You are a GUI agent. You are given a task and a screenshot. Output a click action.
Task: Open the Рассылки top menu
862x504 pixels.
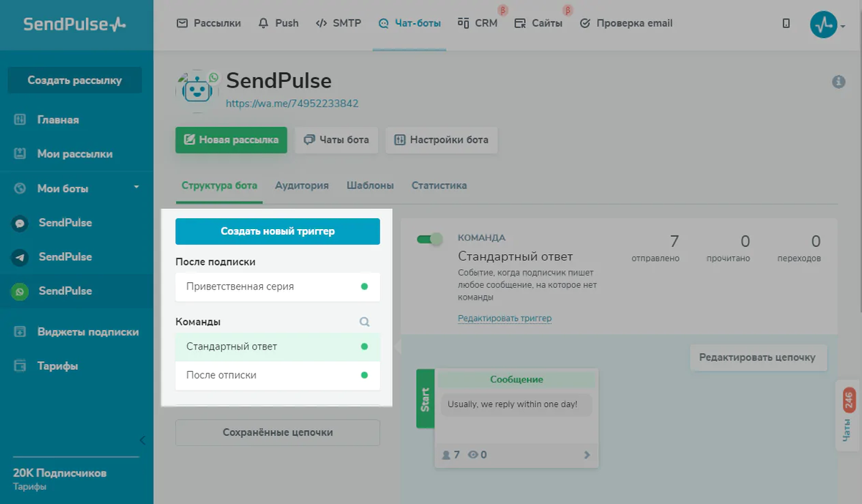coord(208,23)
